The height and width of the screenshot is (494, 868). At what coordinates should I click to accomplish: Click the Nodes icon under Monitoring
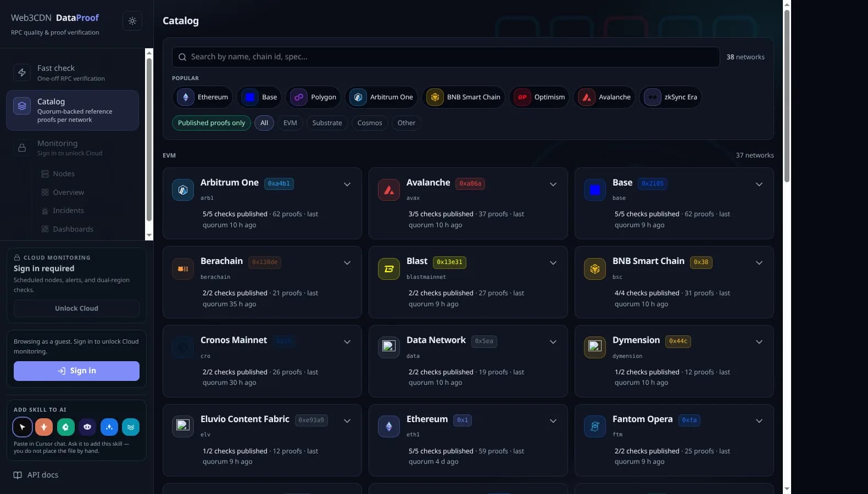tap(45, 174)
